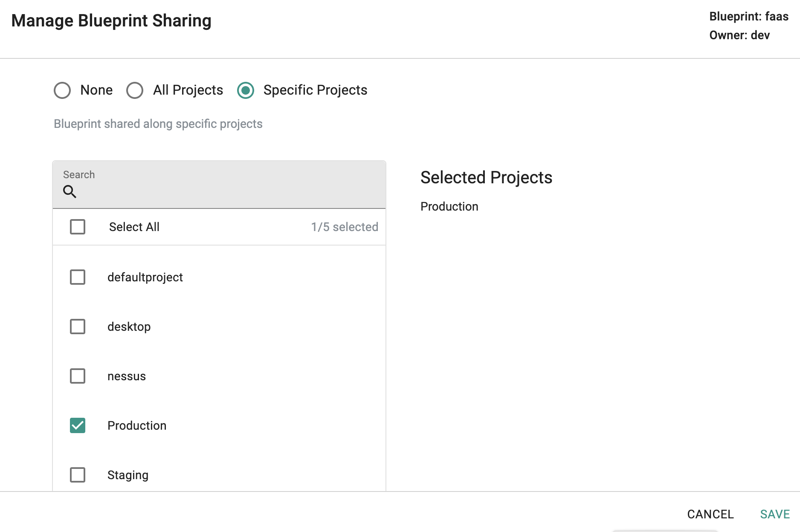Click the 1/5 selected counter
This screenshot has width=800, height=532.
click(x=345, y=227)
